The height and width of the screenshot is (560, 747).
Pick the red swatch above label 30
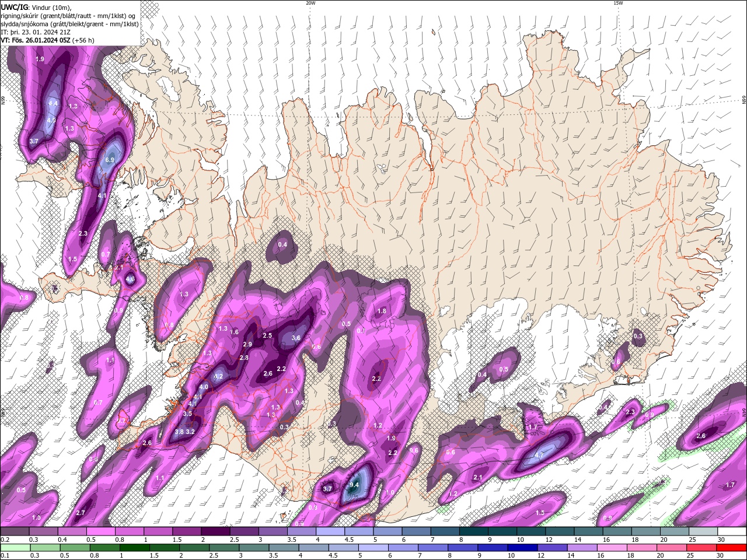732,548
